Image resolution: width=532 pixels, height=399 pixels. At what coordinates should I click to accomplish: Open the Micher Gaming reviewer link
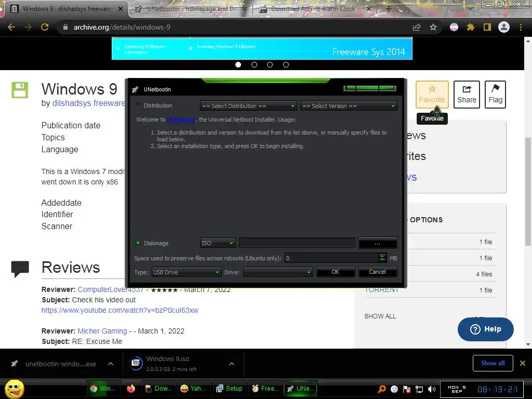tap(102, 331)
